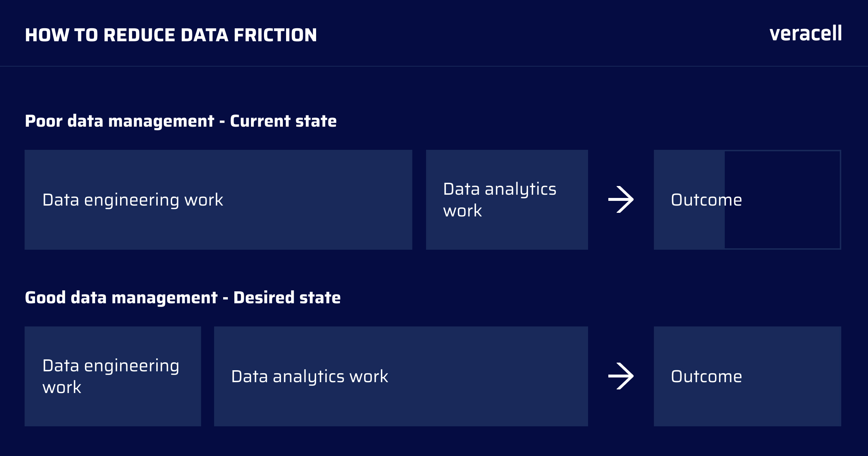This screenshot has width=868, height=456.
Task: Select the words Desired state in heading
Action: click(x=287, y=298)
